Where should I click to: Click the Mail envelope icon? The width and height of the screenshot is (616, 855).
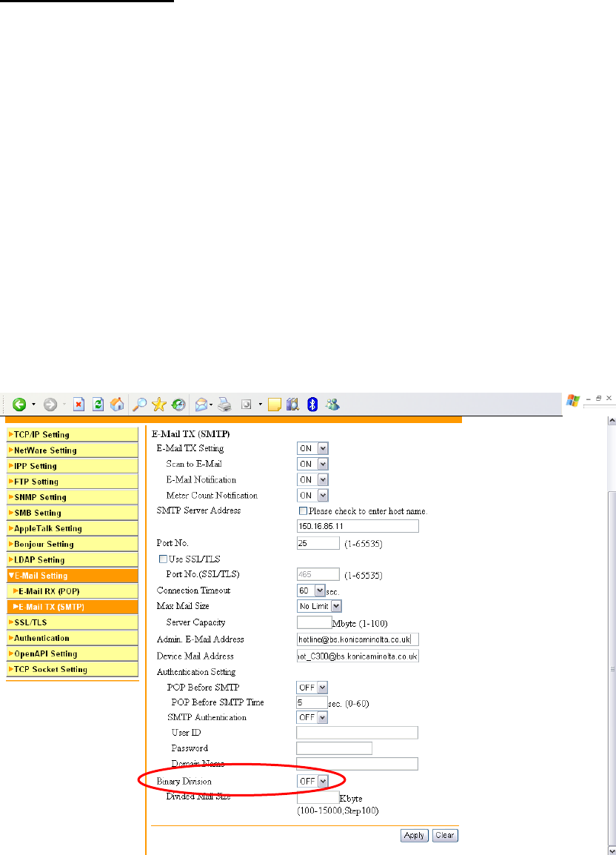[201, 404]
